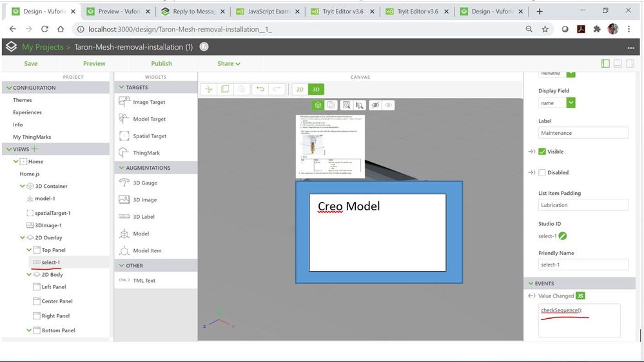Click the paste icon in canvas toolbar
Viewport: 644px width, 362px height.
(242, 89)
